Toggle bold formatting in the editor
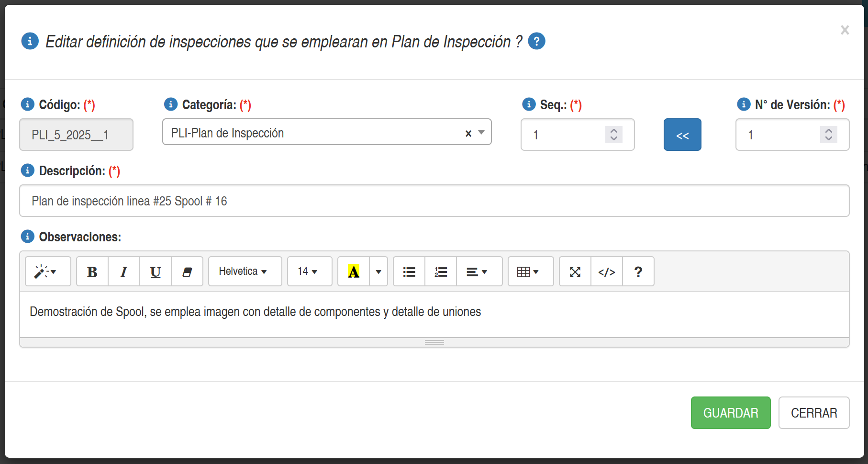Viewport: 868px width, 464px height. click(92, 272)
